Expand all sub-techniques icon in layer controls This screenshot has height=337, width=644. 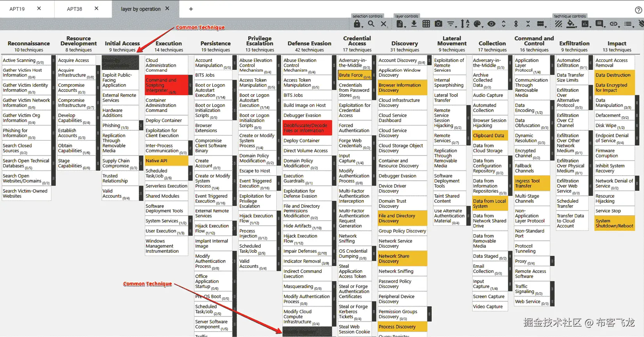[x=503, y=24]
